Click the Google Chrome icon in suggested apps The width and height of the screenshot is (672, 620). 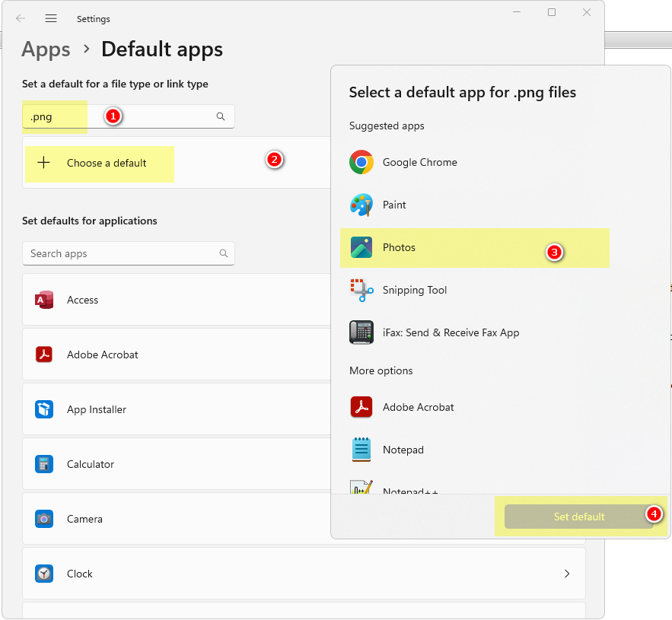361,162
